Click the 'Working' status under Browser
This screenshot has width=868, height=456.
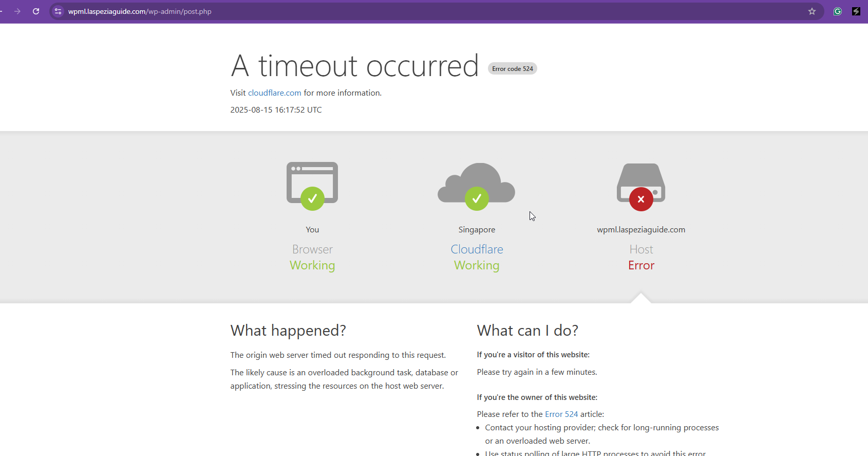[x=312, y=265]
